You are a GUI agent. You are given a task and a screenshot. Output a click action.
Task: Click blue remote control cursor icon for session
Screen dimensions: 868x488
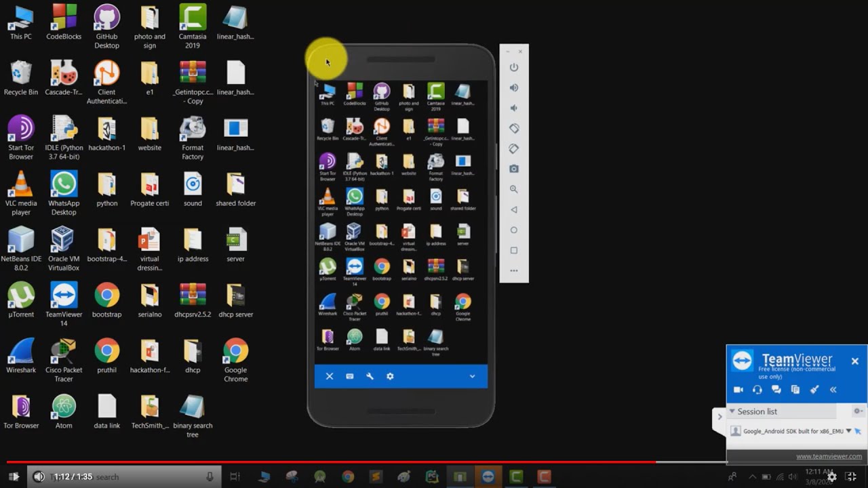click(857, 431)
